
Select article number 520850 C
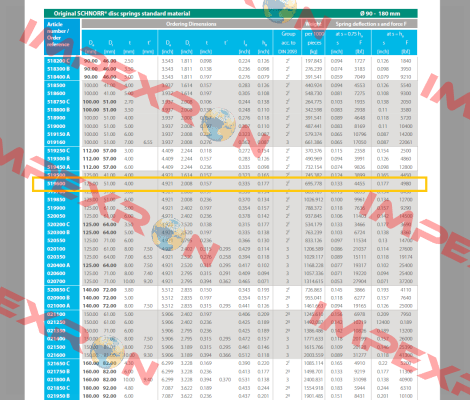point(58,290)
